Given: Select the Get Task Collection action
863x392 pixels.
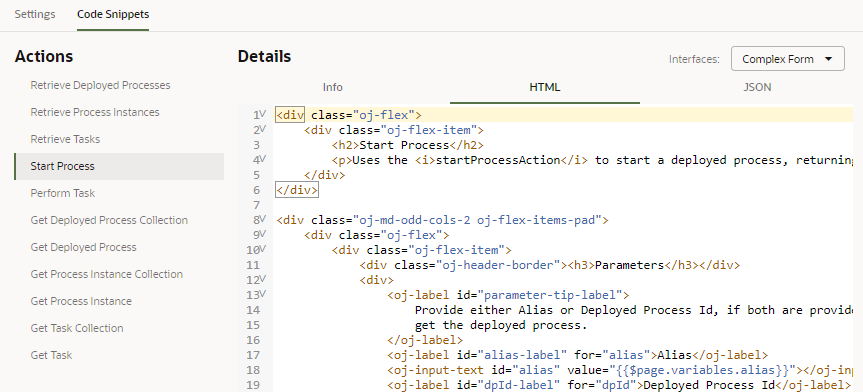Looking at the screenshot, I should click(77, 328).
